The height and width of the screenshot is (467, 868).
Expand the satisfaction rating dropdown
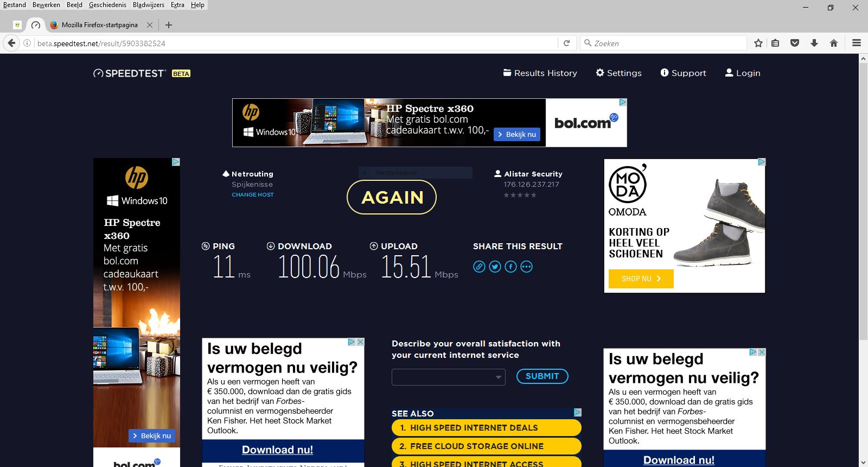point(448,377)
